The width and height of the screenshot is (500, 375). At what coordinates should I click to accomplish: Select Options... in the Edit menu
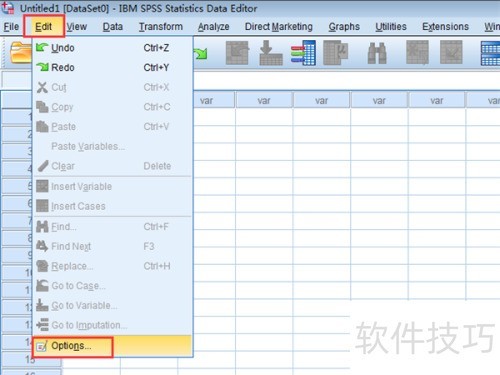[x=113, y=346]
